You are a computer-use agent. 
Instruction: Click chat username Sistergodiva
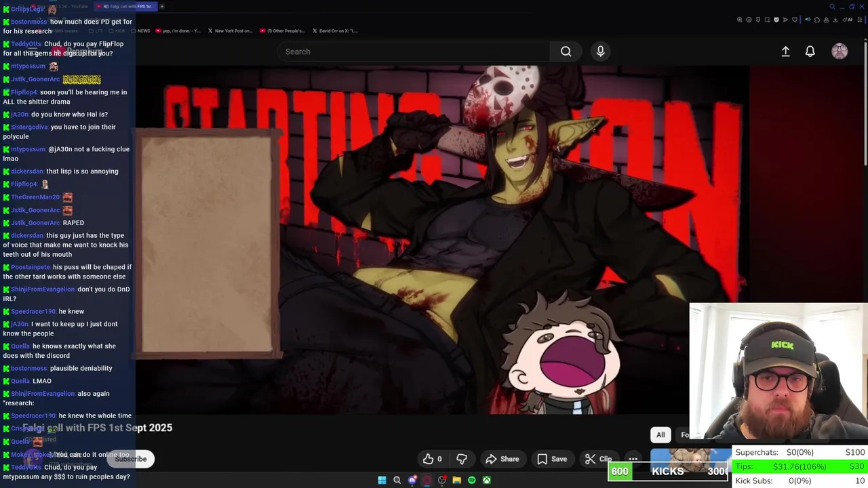point(29,127)
